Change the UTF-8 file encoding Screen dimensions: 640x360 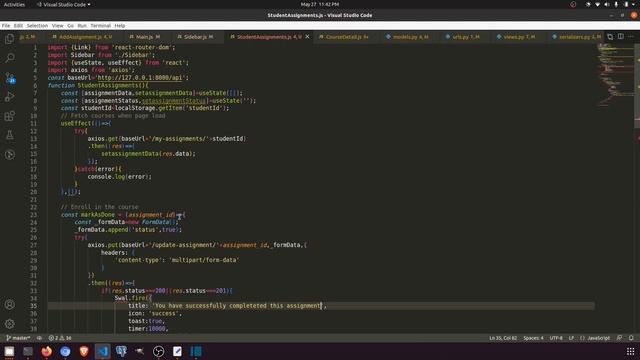(556, 338)
